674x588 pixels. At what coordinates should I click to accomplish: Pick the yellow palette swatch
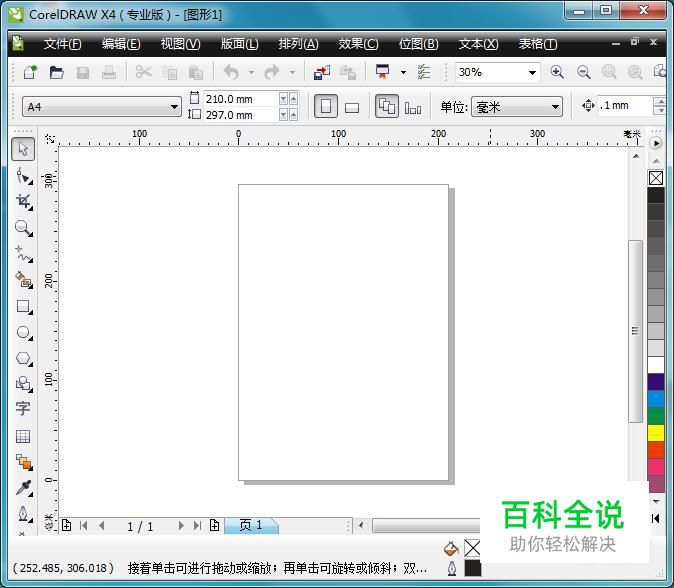(x=656, y=433)
